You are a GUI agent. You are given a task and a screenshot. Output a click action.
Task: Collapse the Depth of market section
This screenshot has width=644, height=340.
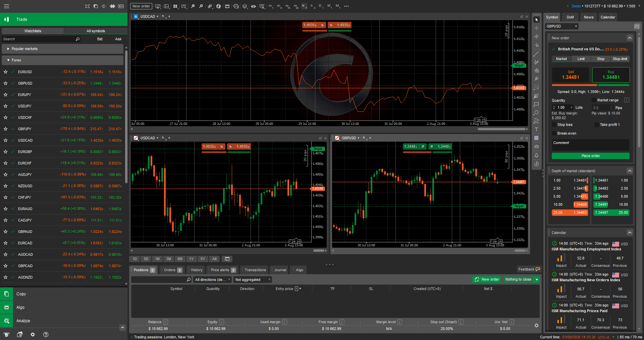(630, 171)
